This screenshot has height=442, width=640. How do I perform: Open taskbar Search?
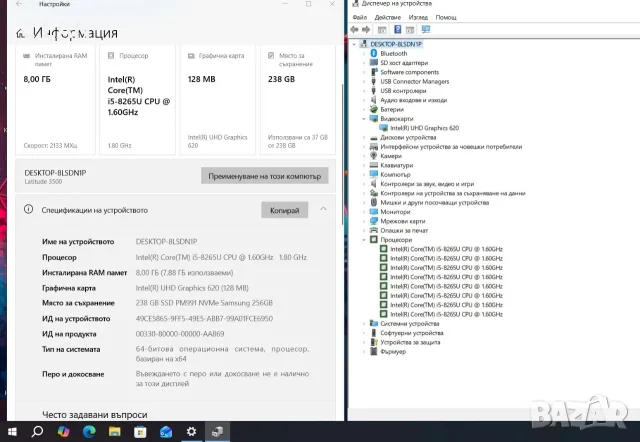37,431
